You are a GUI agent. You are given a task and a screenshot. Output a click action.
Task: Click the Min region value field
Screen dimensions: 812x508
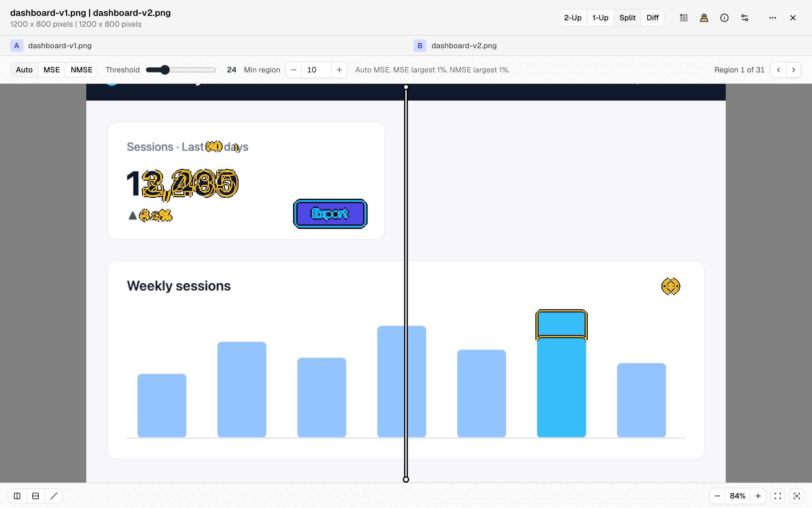click(x=317, y=70)
